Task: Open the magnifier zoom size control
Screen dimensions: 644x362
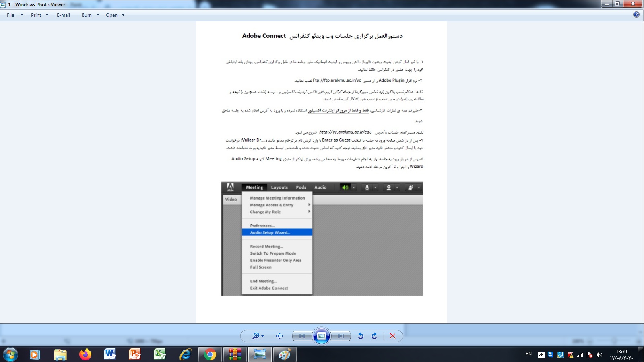Action: (x=258, y=336)
